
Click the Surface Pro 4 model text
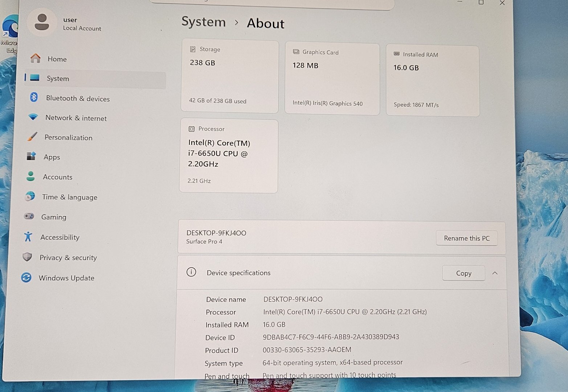(204, 241)
